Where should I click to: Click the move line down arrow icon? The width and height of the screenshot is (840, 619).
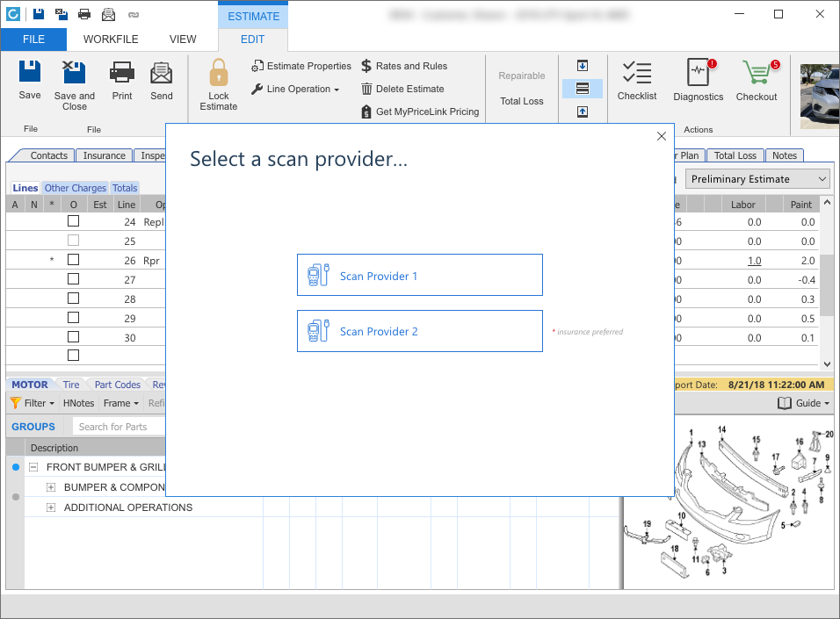[x=583, y=65]
